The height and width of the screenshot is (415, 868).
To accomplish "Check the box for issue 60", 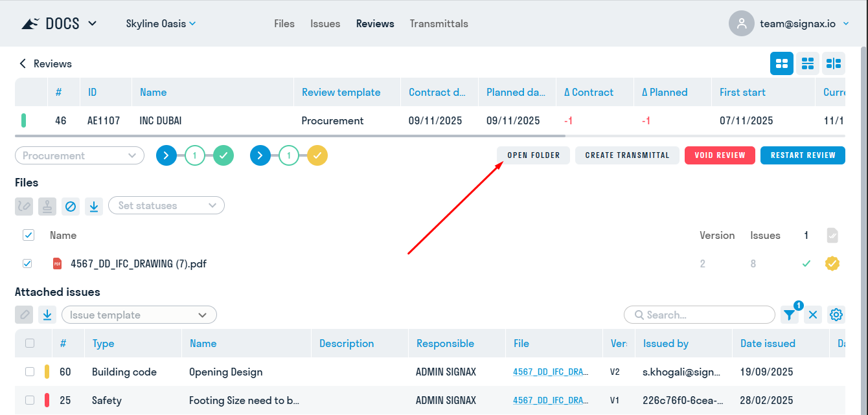I will click(30, 372).
